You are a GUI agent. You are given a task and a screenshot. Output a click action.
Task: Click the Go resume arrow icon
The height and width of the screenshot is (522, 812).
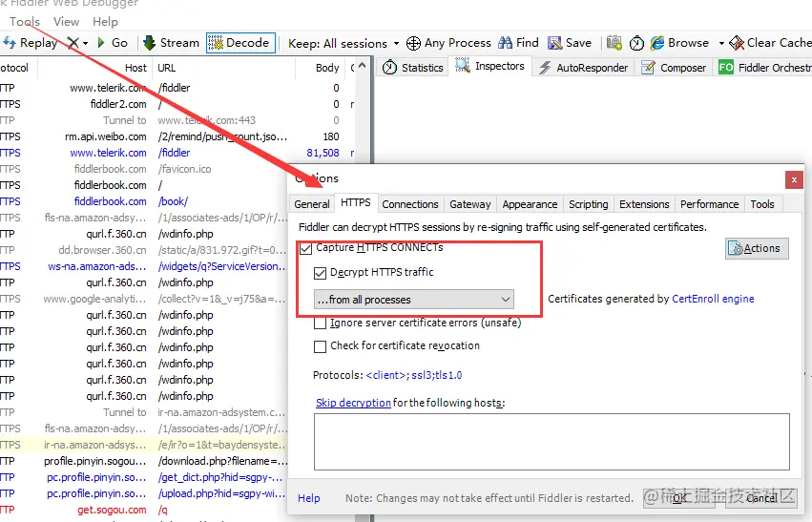pyautogui.click(x=101, y=43)
